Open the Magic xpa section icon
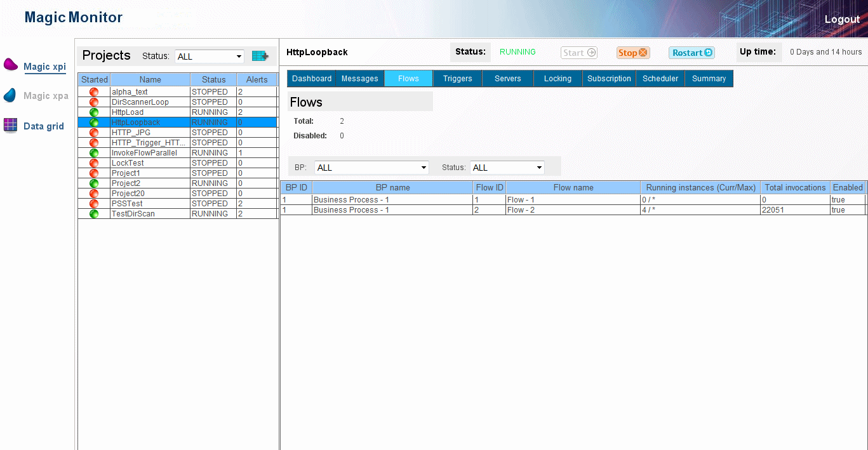The height and width of the screenshot is (450, 868). (10, 95)
